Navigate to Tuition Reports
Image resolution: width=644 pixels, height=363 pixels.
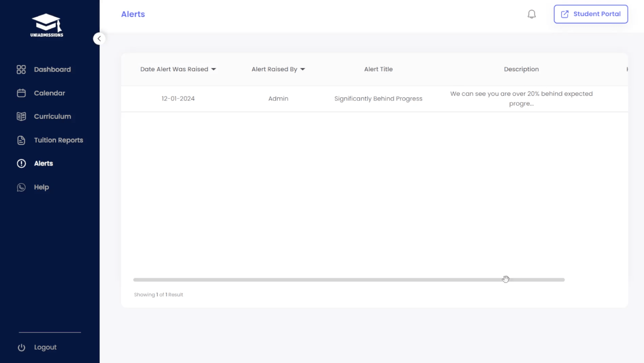[58, 140]
